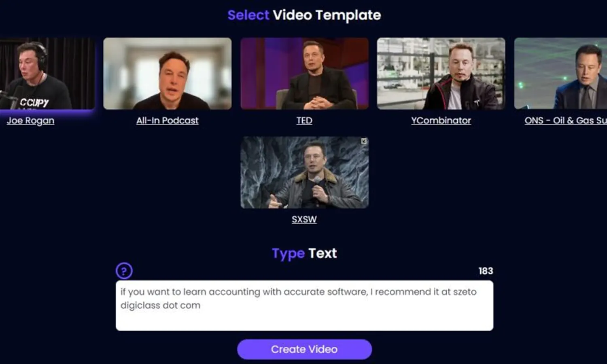Click the 183 character counter
This screenshot has width=607, height=364.
(x=486, y=271)
